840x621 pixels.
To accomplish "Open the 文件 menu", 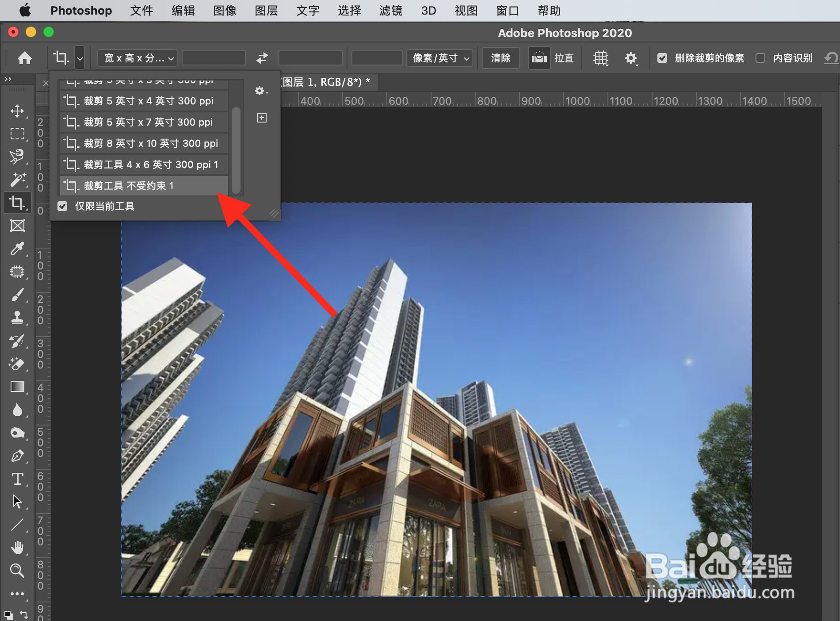I will pos(141,11).
